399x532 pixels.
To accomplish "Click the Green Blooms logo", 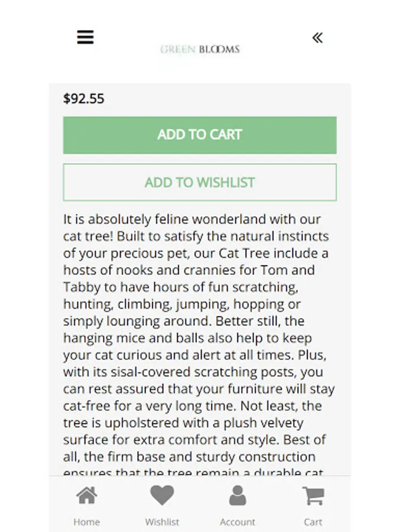I will tap(200, 50).
